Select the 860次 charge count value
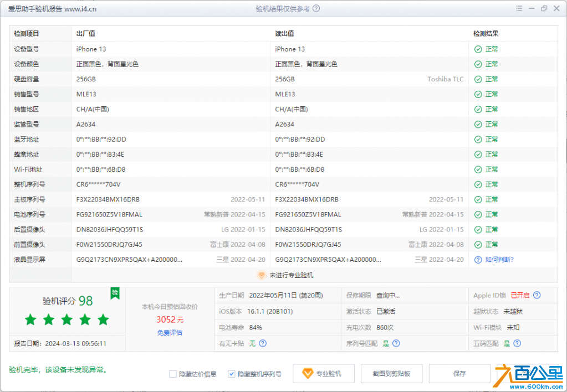This screenshot has height=392, width=567. [x=385, y=328]
